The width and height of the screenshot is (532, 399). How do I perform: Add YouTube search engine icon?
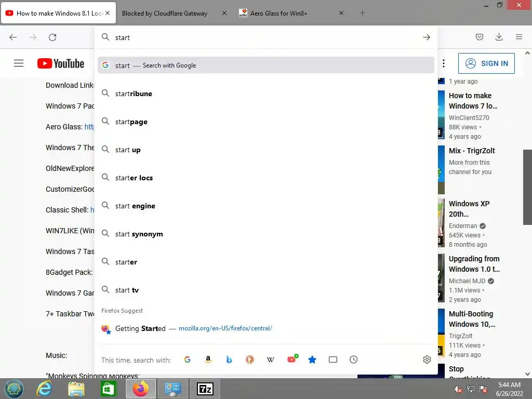click(292, 359)
